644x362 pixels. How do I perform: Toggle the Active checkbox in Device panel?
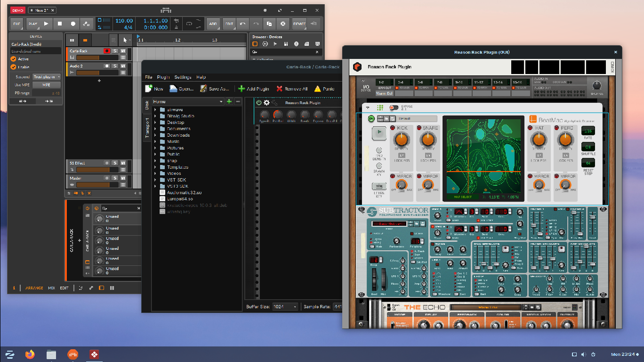tap(13, 59)
